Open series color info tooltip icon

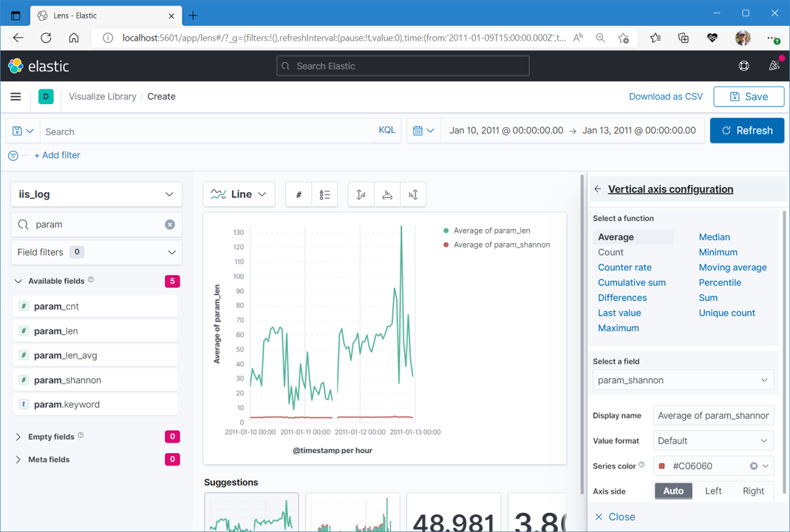pos(641,465)
